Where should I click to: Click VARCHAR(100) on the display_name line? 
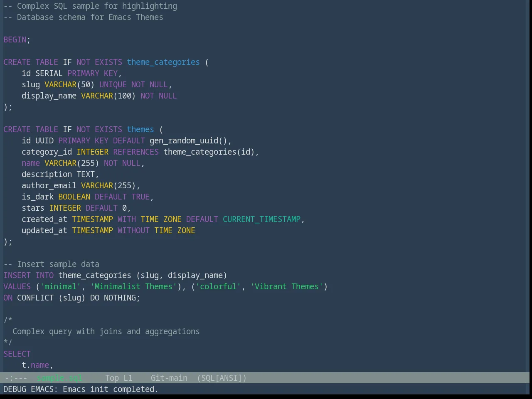coord(108,96)
